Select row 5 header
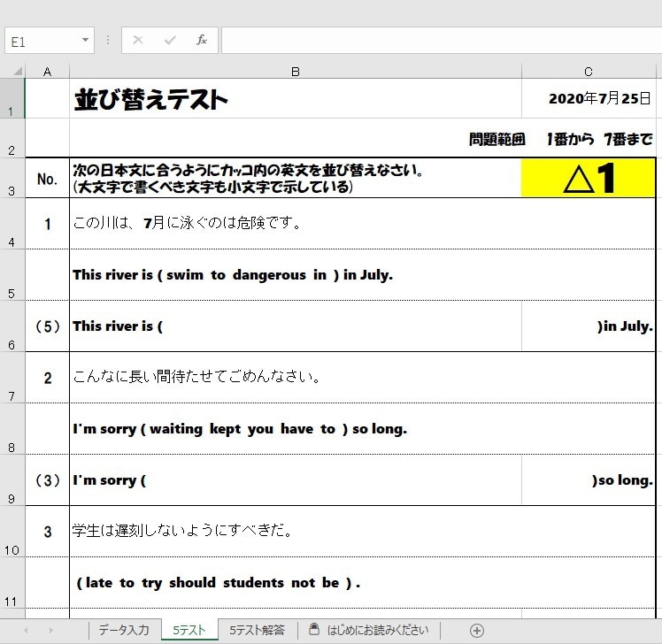 (x=12, y=275)
